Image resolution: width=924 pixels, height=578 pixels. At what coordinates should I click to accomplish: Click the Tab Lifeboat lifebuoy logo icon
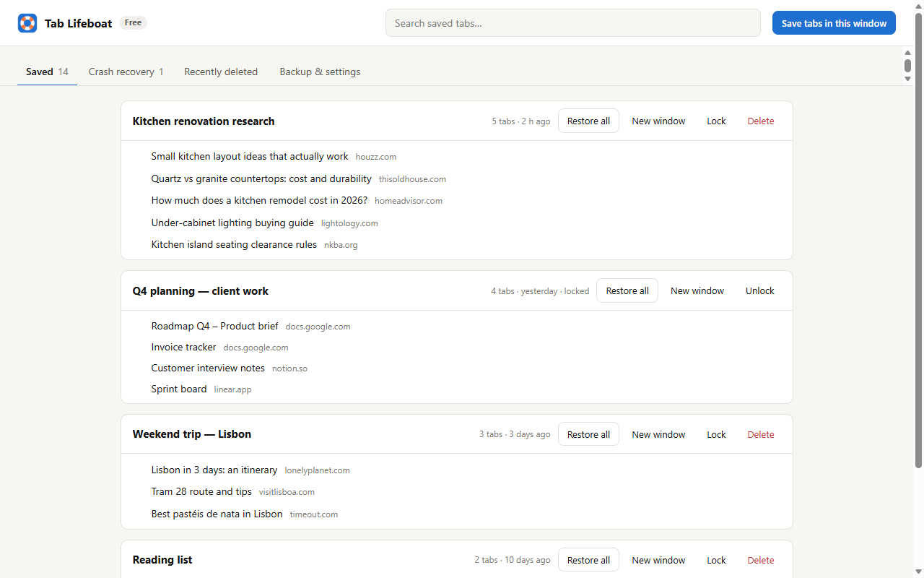pos(27,23)
